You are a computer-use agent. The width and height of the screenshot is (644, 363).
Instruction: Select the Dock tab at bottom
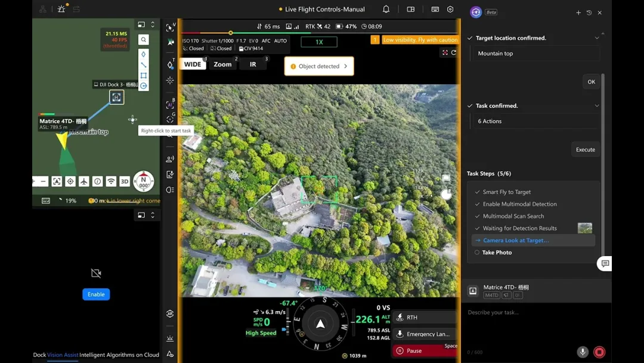click(x=39, y=355)
